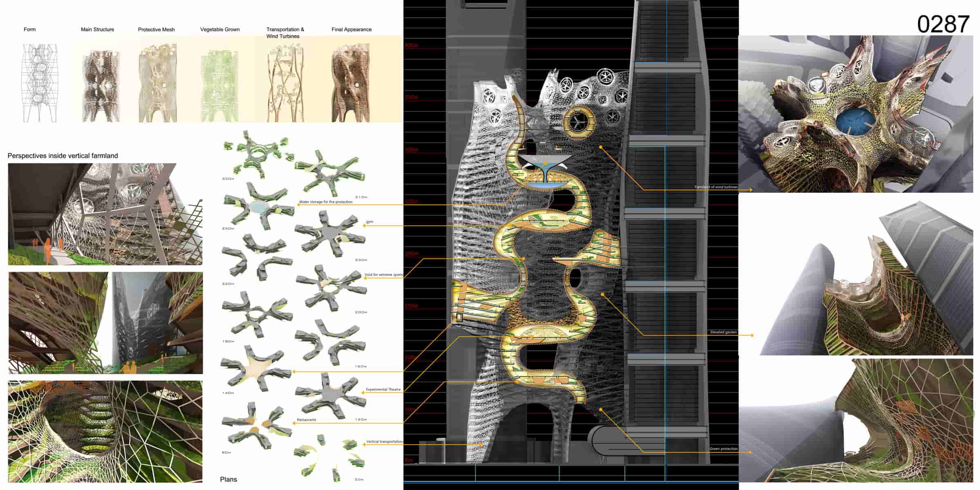
Task: Click the 'Green protection' annotation label
Action: point(723,449)
